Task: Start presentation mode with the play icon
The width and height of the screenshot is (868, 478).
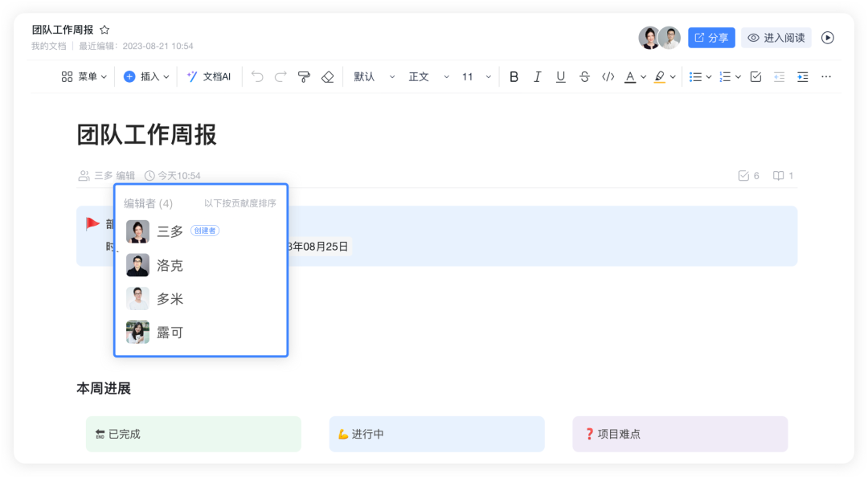Action: (x=828, y=38)
